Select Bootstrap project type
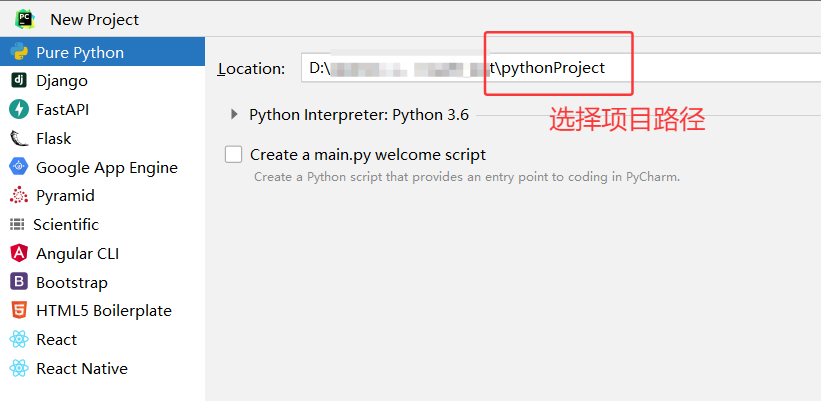The image size is (821, 401). pos(102,282)
